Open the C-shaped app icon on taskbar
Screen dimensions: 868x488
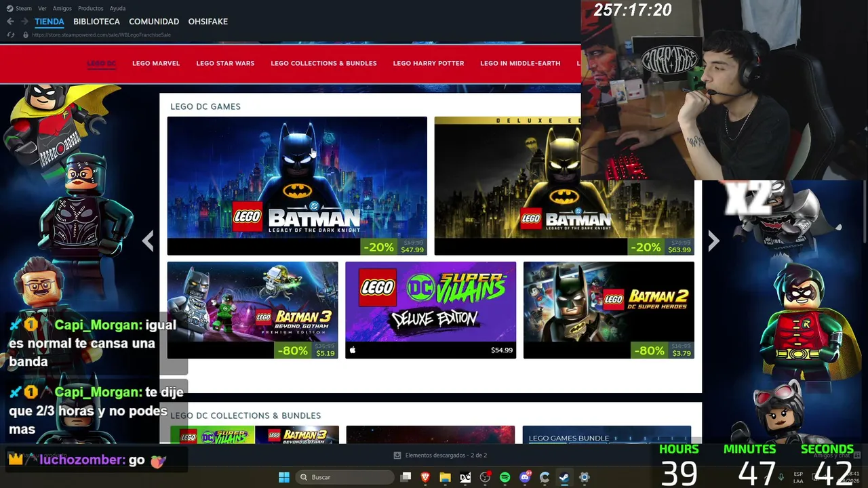pyautogui.click(x=545, y=477)
